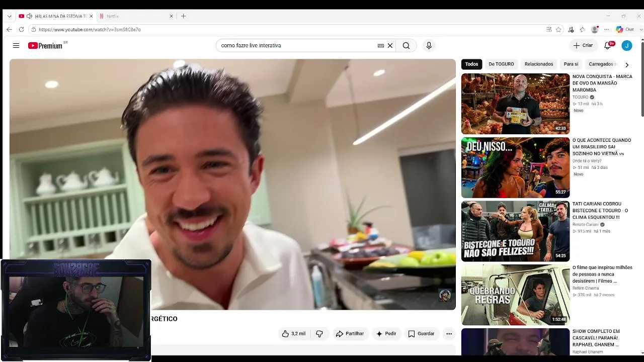Viewport: 644px width, 362px height.
Task: Open the browser profile icon
Action: (595, 30)
